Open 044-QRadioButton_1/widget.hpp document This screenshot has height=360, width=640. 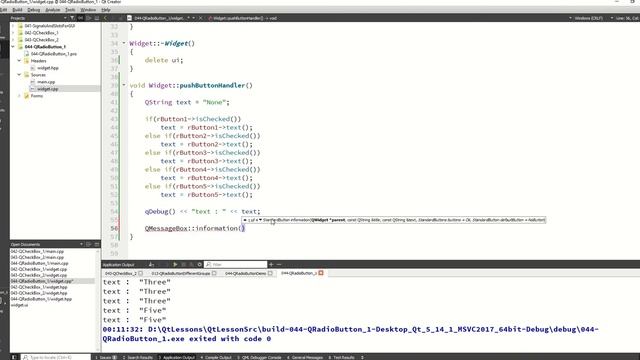point(41,299)
